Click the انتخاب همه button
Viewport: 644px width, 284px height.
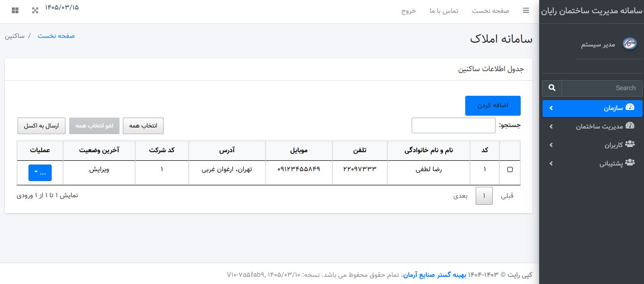(143, 126)
